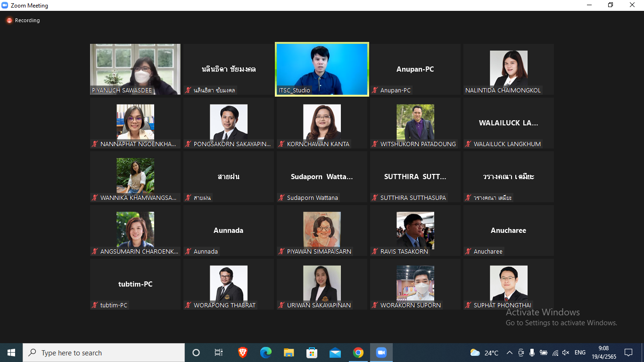The width and height of the screenshot is (644, 362).
Task: Click the Zoom Meeting window title
Action: 30,6
